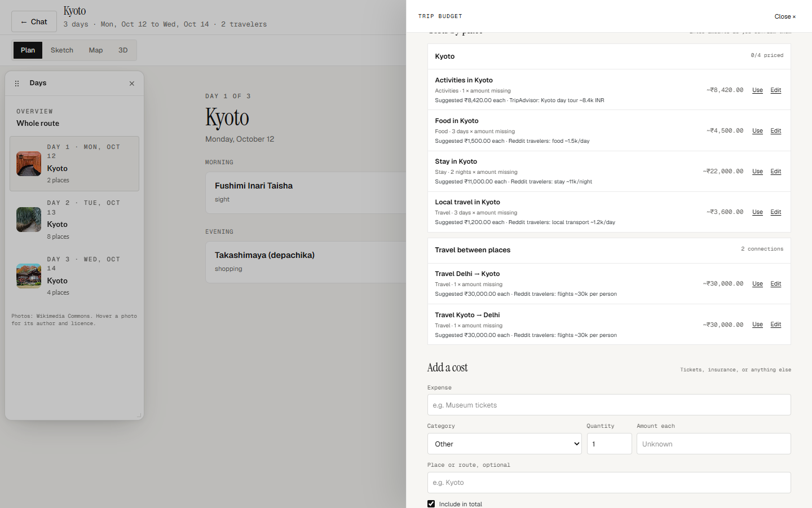Screen dimensions: 812x508
Task: Toggle Include in total checkbox
Action: click(x=431, y=504)
